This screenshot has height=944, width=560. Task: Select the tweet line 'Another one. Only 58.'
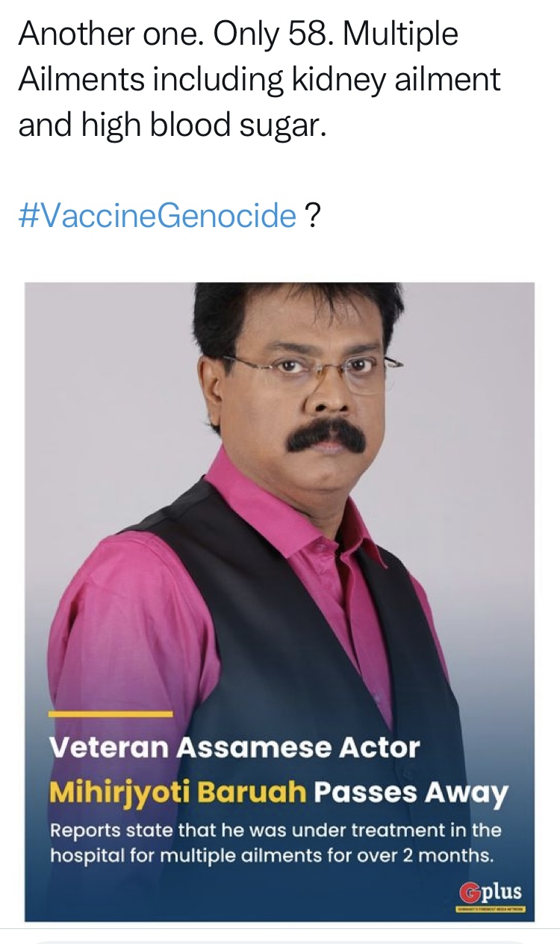pos(172,34)
